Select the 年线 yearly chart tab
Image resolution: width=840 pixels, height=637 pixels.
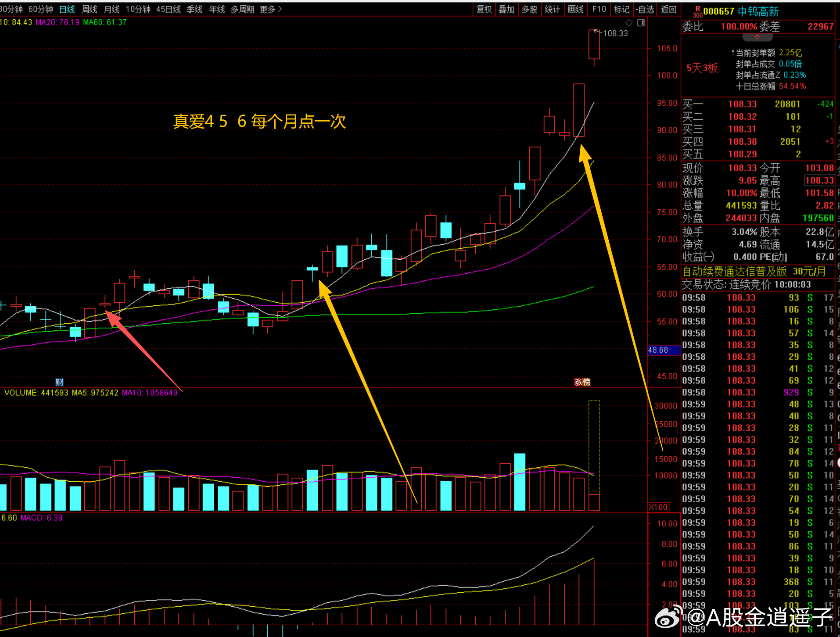217,9
